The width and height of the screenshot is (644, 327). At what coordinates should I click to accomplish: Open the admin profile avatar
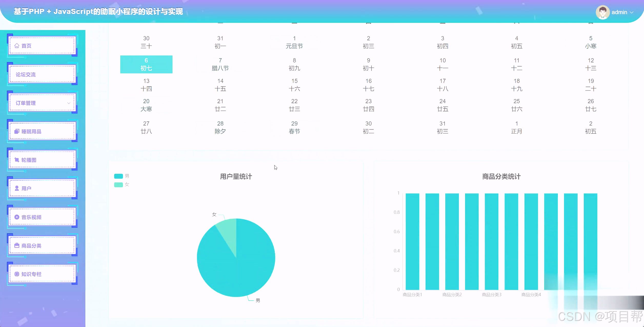point(602,12)
